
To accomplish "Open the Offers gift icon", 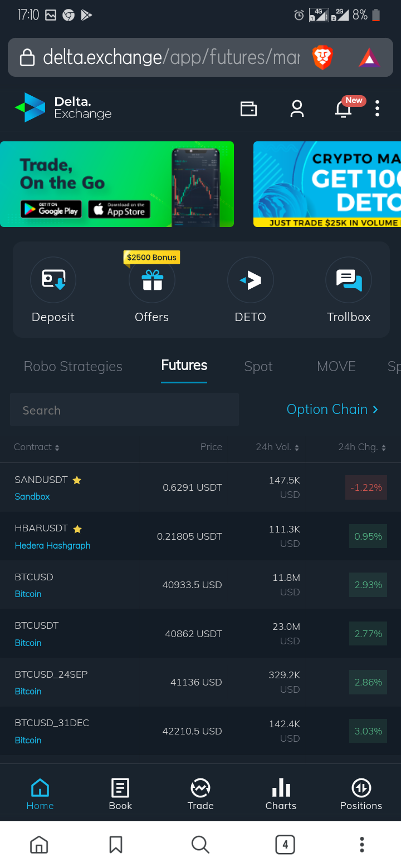I will click(x=152, y=280).
